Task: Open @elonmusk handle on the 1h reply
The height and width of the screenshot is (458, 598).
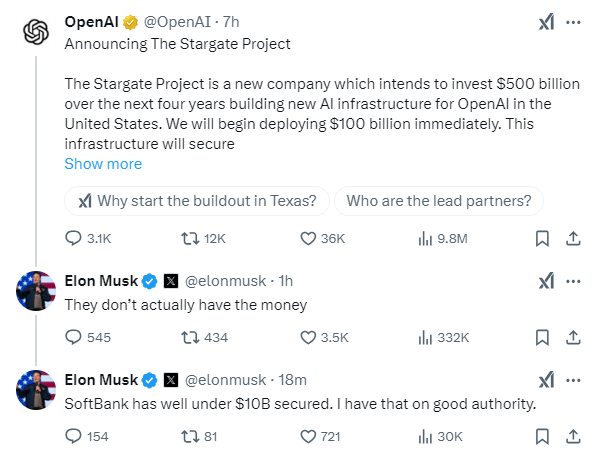Action: 225,281
